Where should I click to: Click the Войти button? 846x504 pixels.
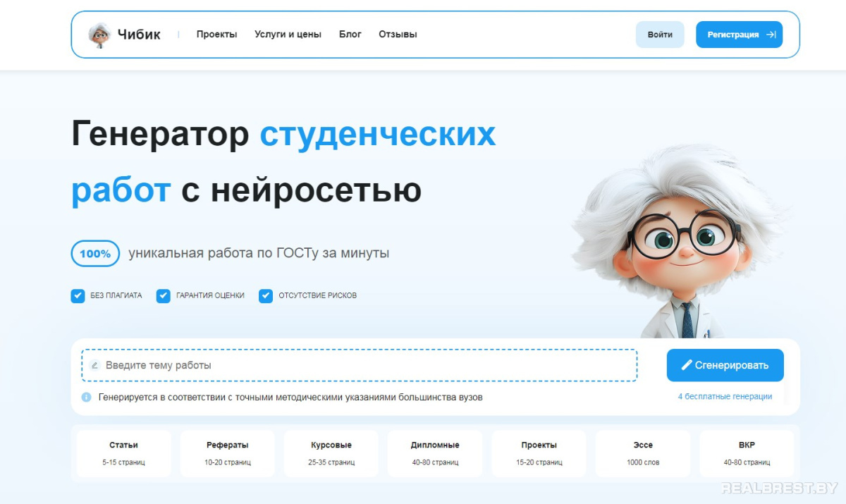point(660,34)
